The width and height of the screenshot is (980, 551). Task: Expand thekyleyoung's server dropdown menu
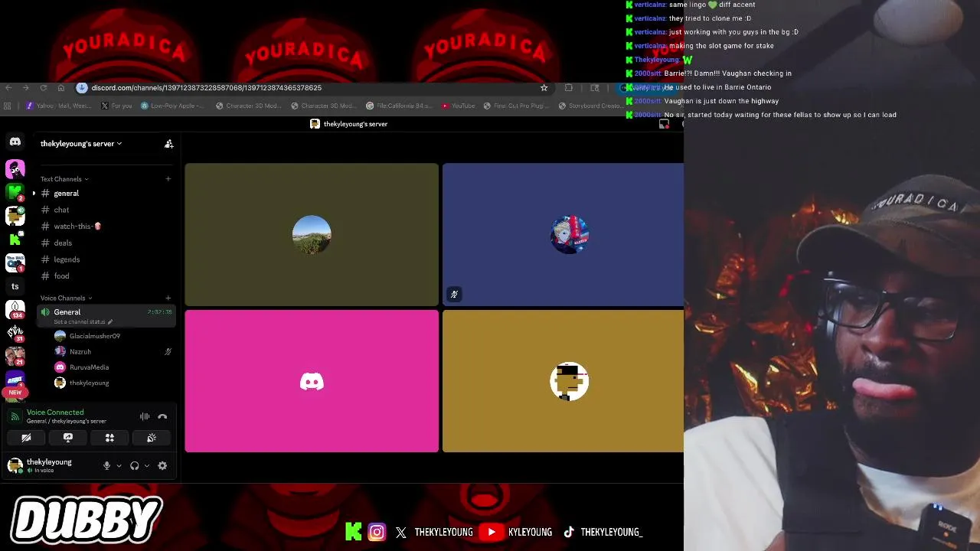tap(81, 144)
